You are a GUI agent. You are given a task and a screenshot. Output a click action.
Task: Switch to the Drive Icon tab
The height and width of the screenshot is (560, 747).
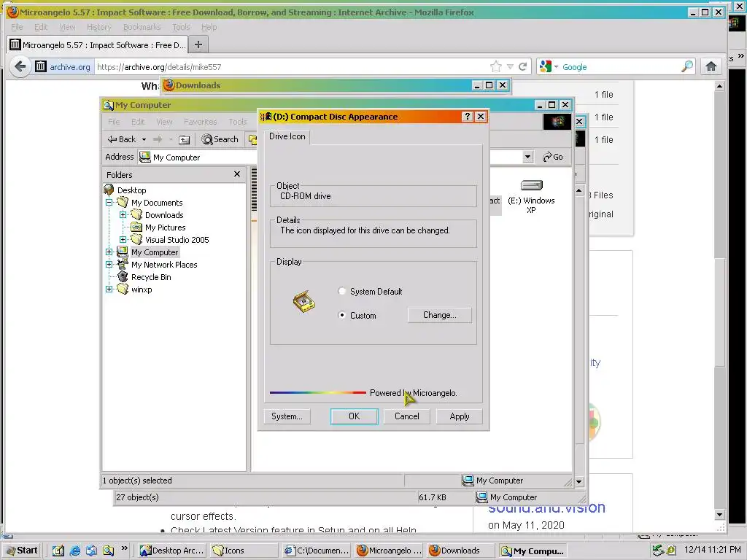pos(287,136)
